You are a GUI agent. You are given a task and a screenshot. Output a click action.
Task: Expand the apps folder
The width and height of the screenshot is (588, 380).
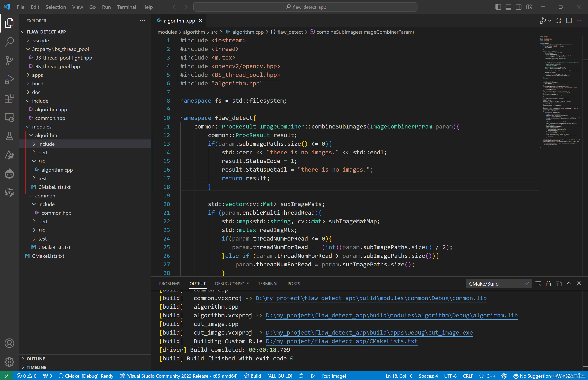pos(37,75)
